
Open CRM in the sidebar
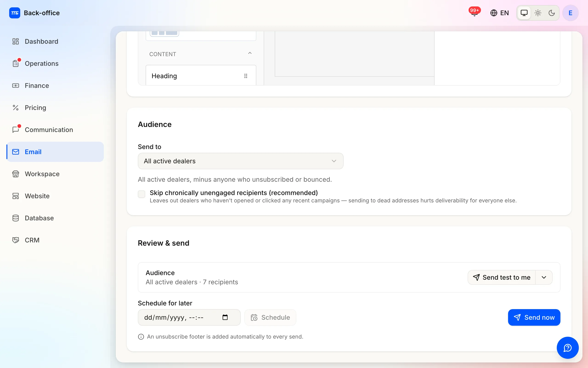click(x=55, y=240)
